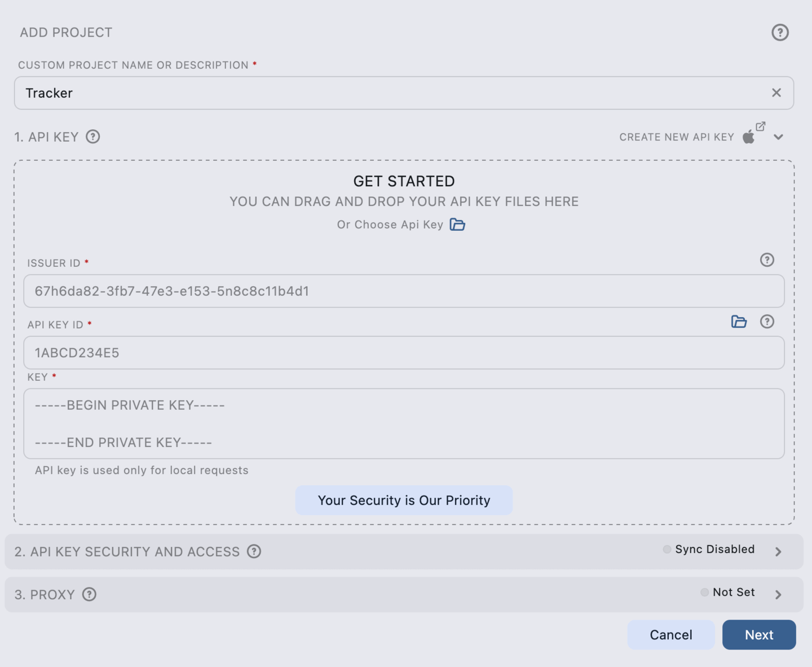Expand the API Key Security and Access section
The width and height of the screenshot is (812, 667).
[778, 551]
